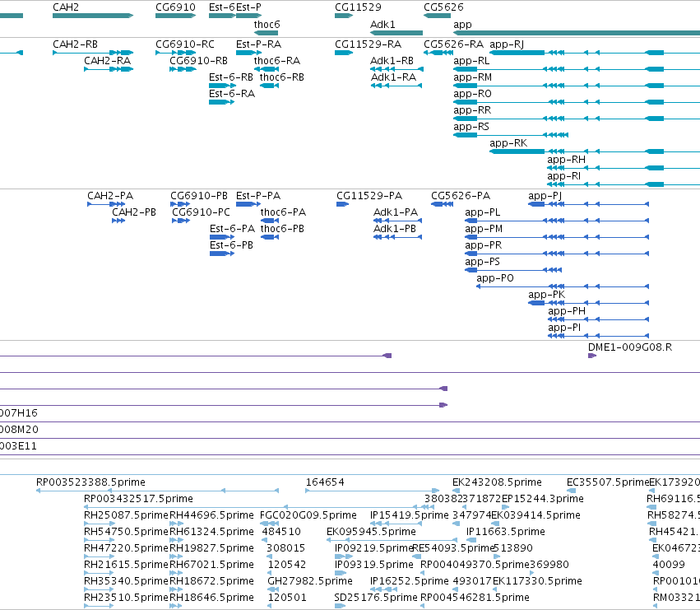Image resolution: width=700 pixels, height=610 pixels.
Task: Select thoc6-RB transcript
Action: click(x=269, y=86)
